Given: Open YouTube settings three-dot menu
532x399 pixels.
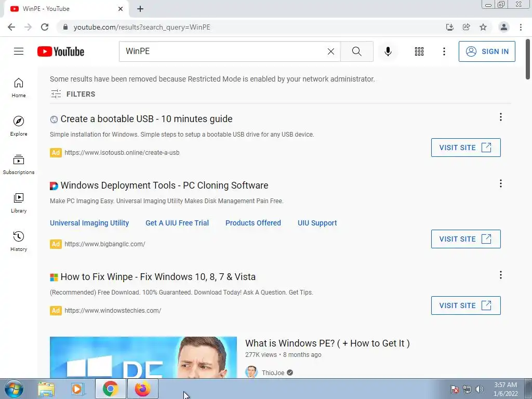Looking at the screenshot, I should click(x=444, y=51).
